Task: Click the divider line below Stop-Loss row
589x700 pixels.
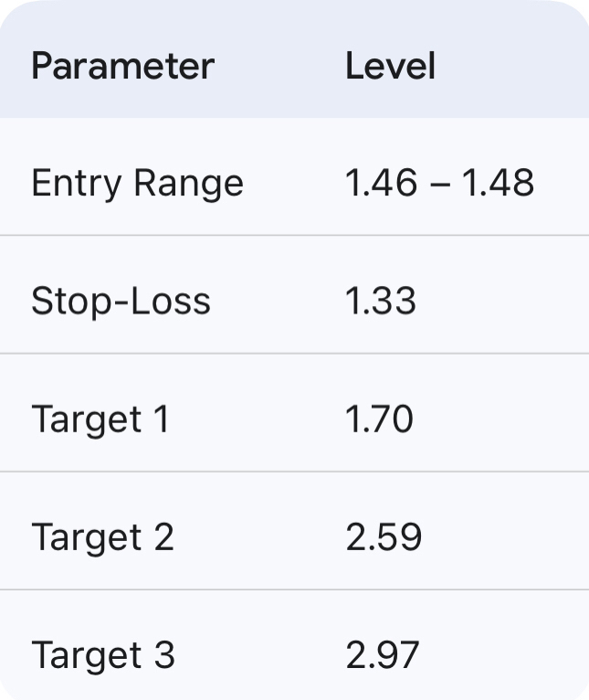Action: click(294, 354)
